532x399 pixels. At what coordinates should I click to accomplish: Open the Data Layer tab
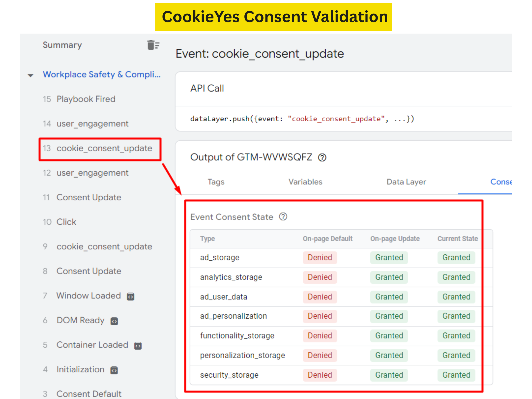(x=406, y=182)
